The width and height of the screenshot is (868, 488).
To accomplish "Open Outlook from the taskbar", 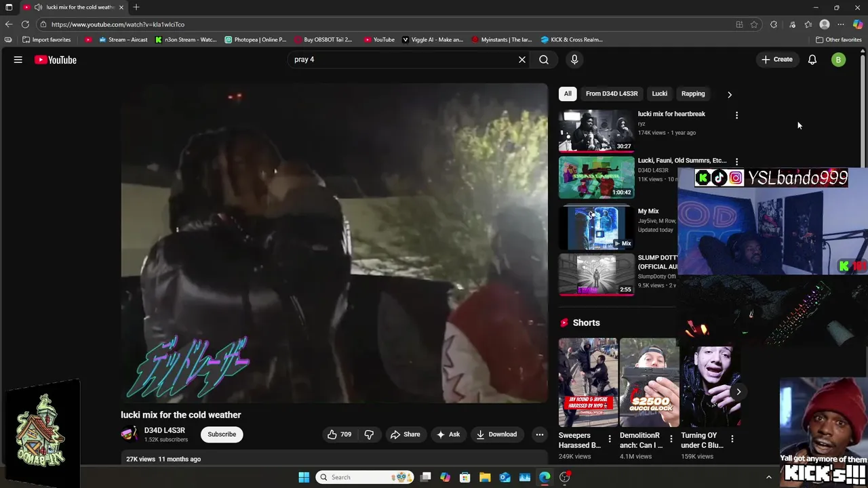I will coord(505,477).
